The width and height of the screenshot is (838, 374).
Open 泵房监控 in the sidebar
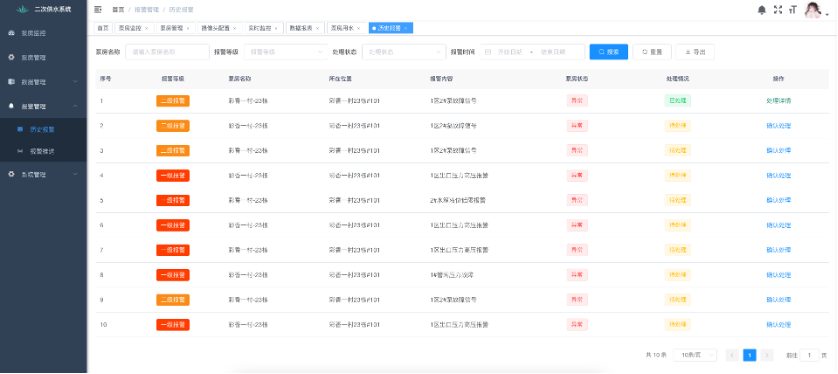pyautogui.click(x=43, y=33)
